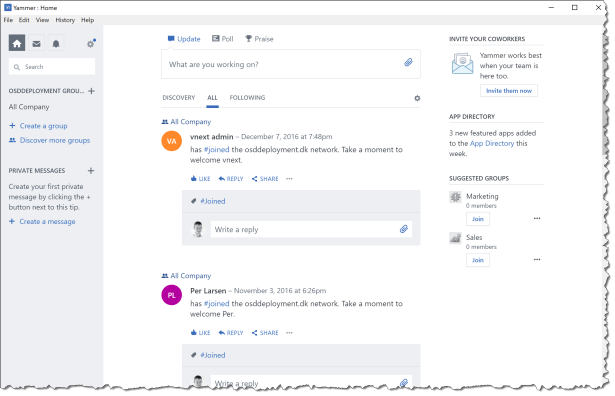Share Per Larsen's post
Image resolution: width=615 pixels, height=396 pixels.
click(265, 333)
